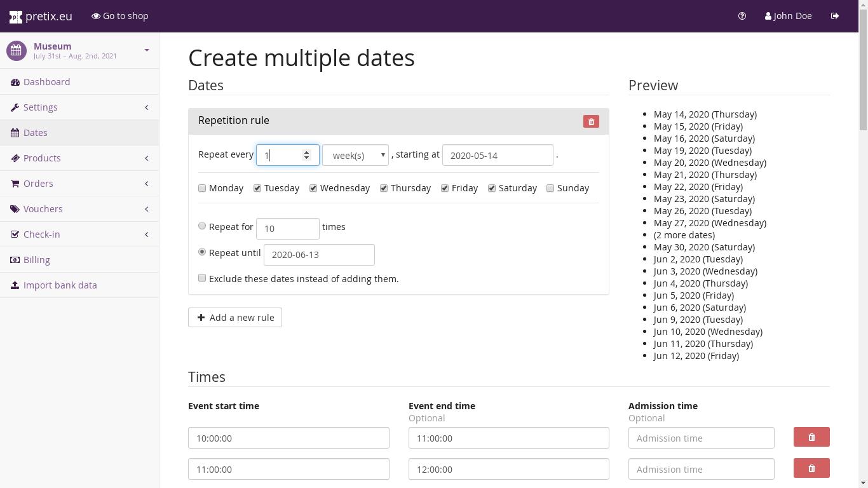Remove the 11:00:00 time row
868x488 pixels.
point(811,468)
